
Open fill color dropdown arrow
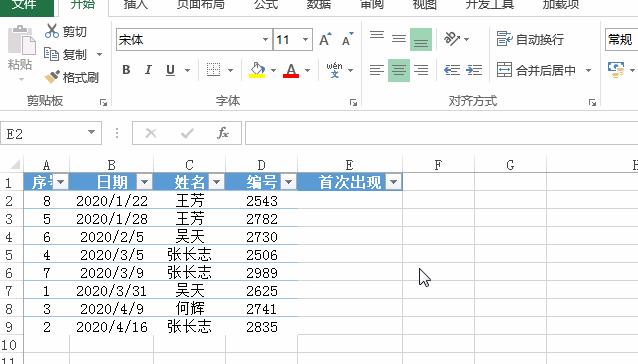(273, 70)
